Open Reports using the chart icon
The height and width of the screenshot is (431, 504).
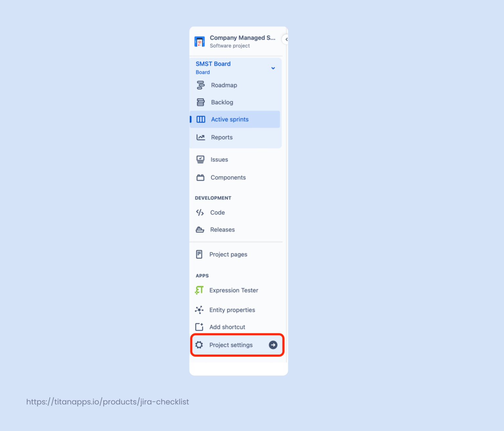(200, 137)
